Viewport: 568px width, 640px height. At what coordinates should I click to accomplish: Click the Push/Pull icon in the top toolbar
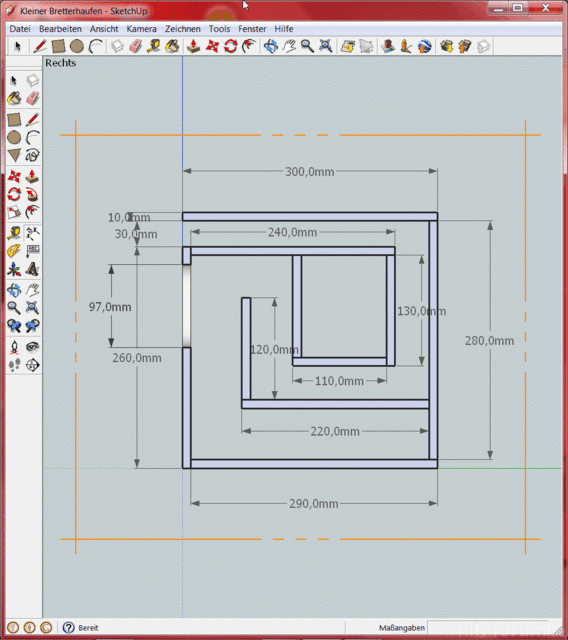[193, 46]
